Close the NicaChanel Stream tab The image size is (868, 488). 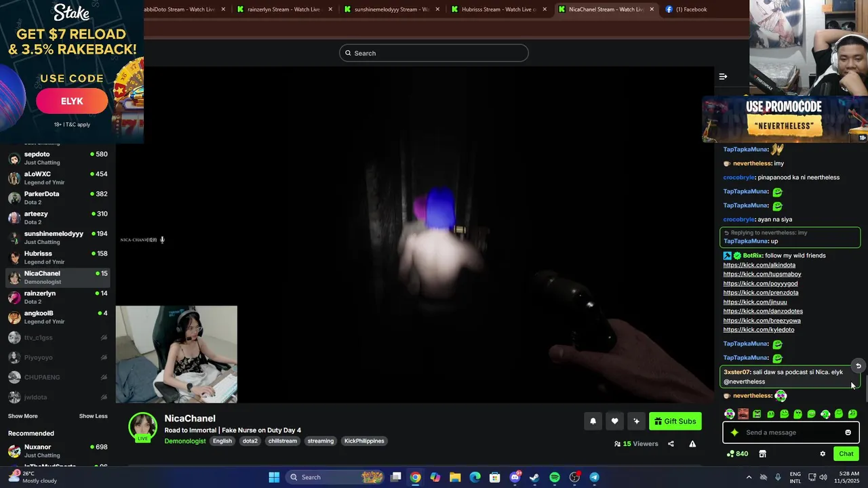(652, 9)
